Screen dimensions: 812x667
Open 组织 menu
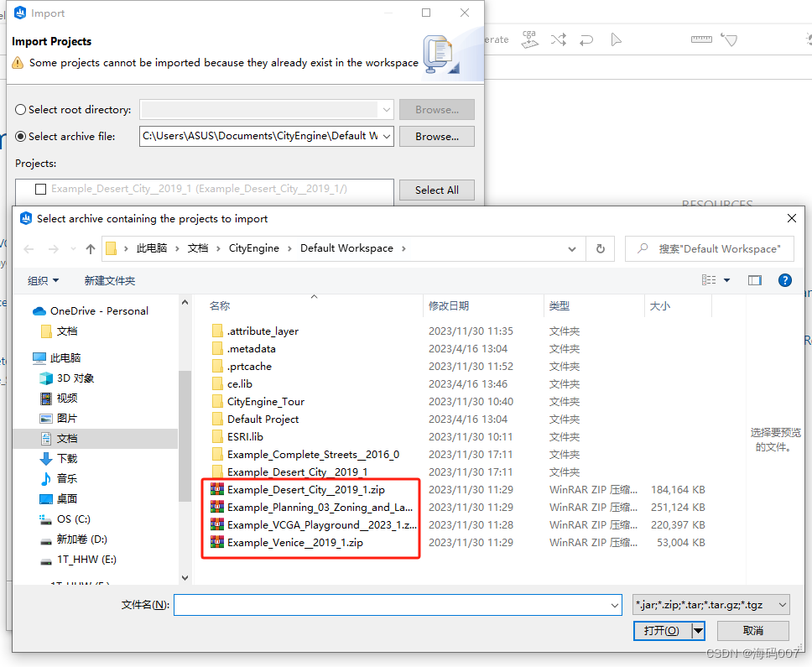coord(43,280)
